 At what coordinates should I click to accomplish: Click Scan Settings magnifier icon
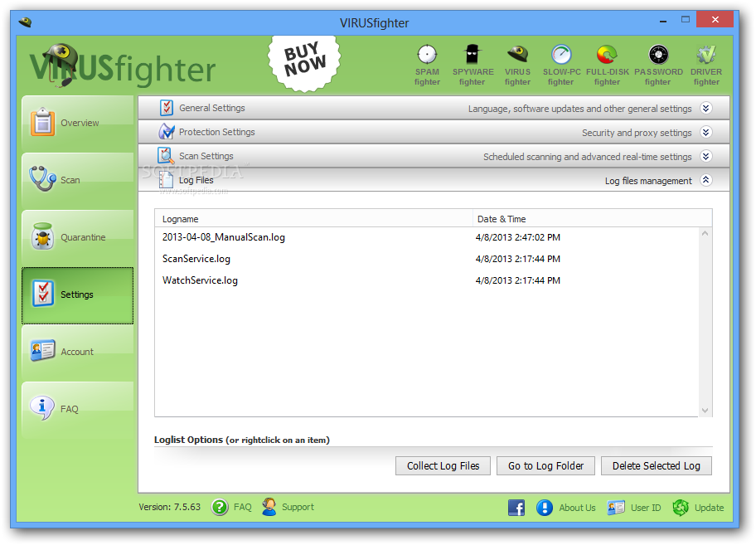tap(166, 155)
